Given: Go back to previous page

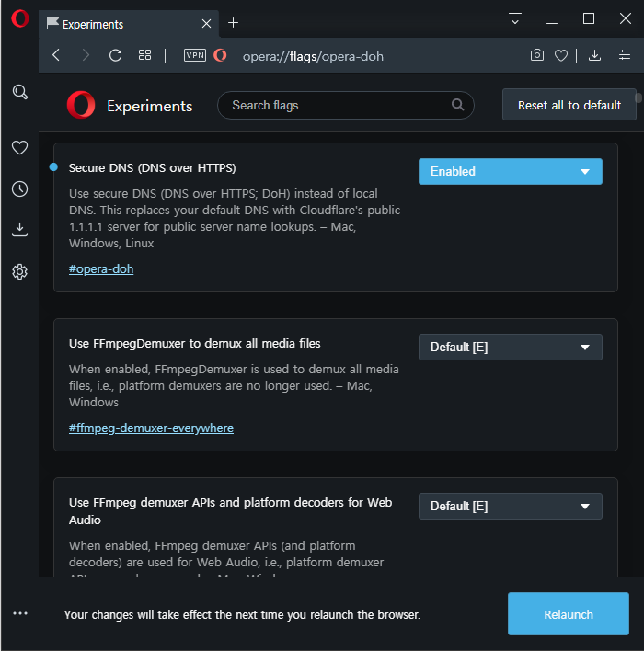Looking at the screenshot, I should pyautogui.click(x=56, y=55).
